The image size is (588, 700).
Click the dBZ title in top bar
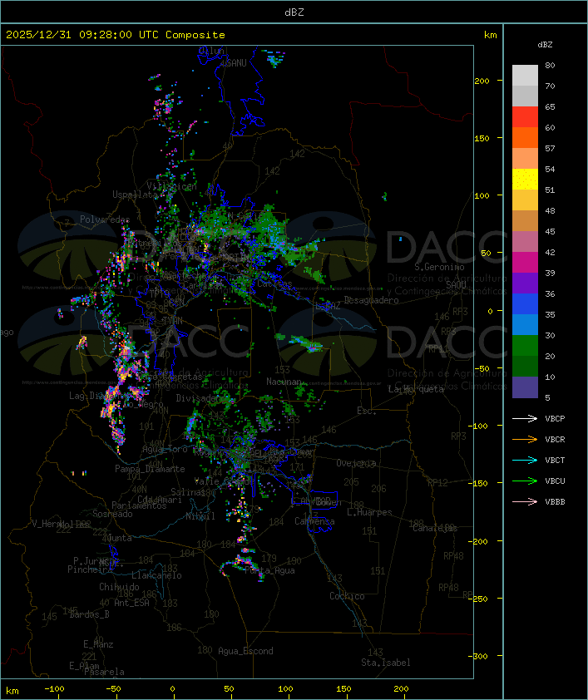294,12
